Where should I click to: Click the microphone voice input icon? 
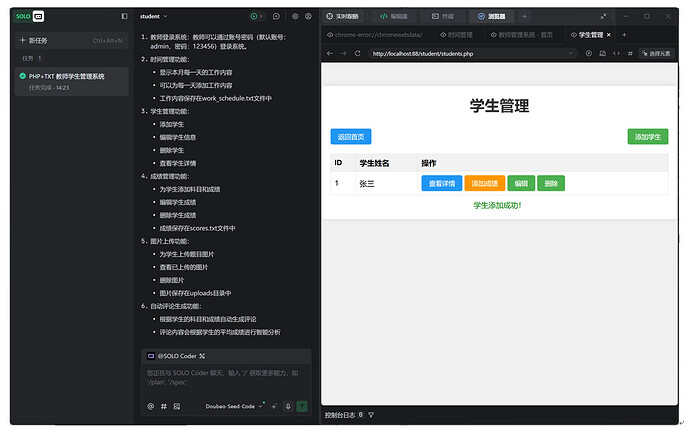tap(287, 406)
